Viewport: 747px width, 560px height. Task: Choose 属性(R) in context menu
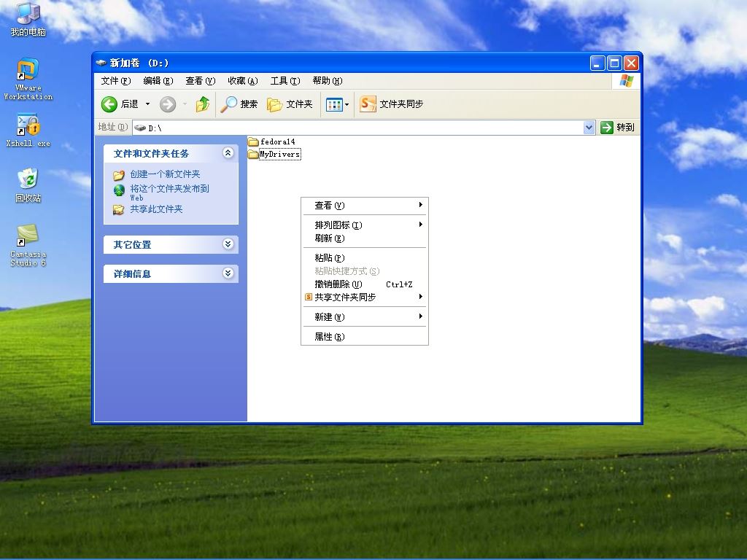[365, 337]
